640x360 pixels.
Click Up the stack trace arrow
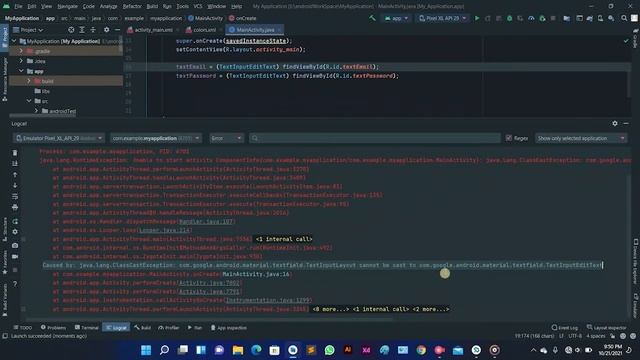pyautogui.click(x=15, y=174)
